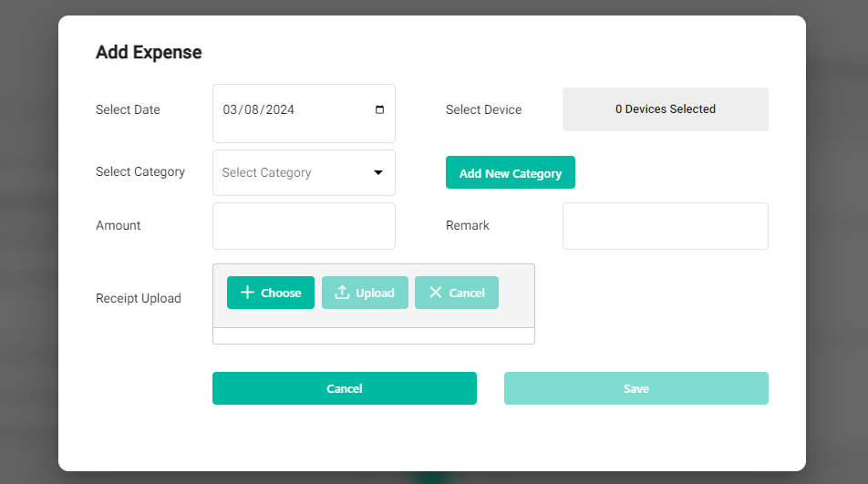Click the plus icon on Choose button
868x484 pixels.
coord(247,293)
